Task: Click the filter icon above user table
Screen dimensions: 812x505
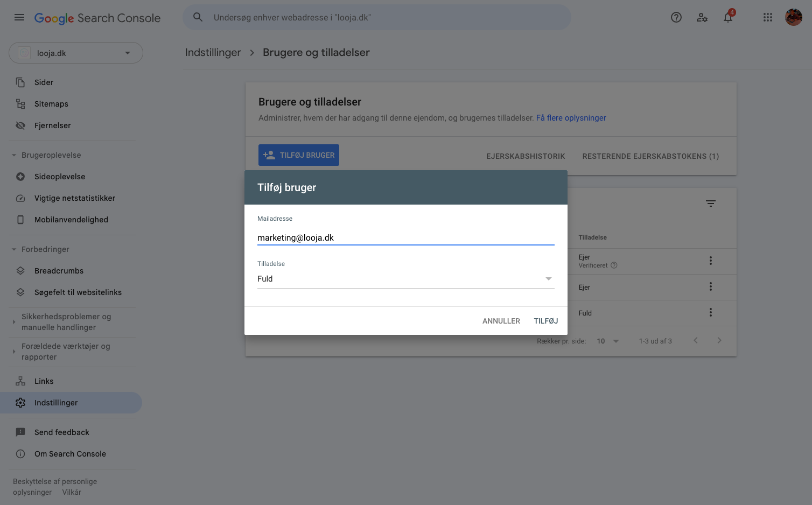Action: 711,204
